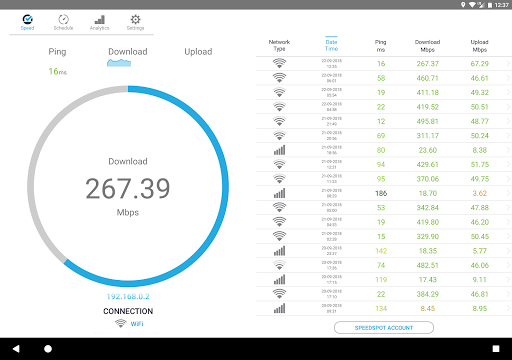
Task: Select the Upload phase label
Action: click(x=198, y=52)
